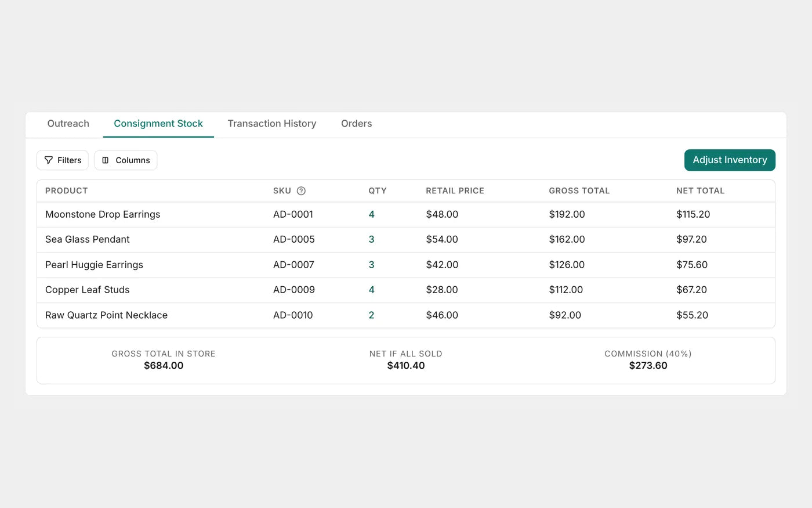Click the QTY column header
812x508 pixels.
click(x=378, y=191)
